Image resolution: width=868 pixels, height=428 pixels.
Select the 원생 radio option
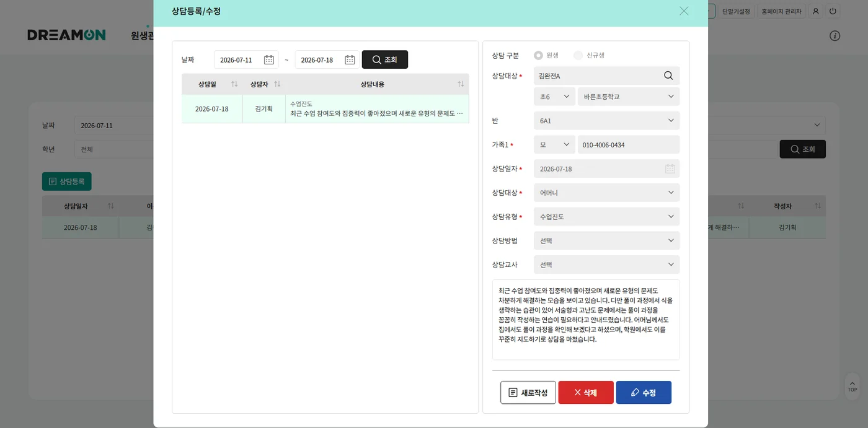tap(538, 55)
